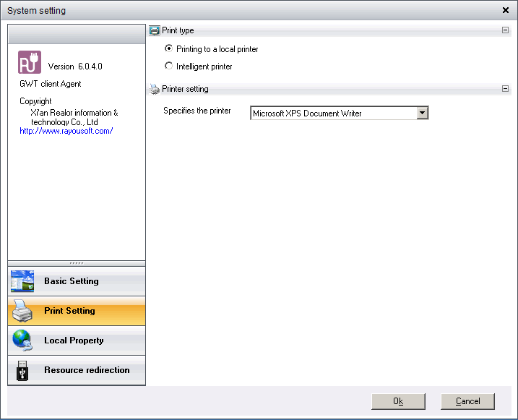The width and height of the screenshot is (518, 420).
Task: Open the Specifies the printer dropdown arrow
Action: click(x=423, y=113)
